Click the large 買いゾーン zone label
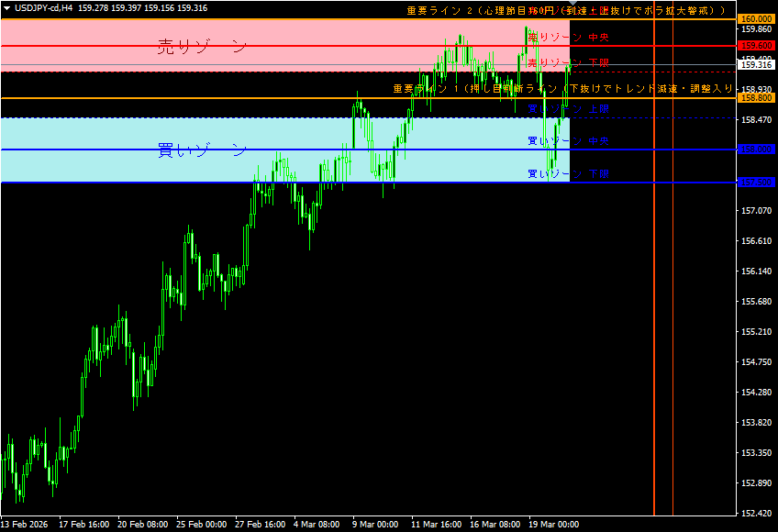The height and width of the screenshot is (532, 778). 202,150
